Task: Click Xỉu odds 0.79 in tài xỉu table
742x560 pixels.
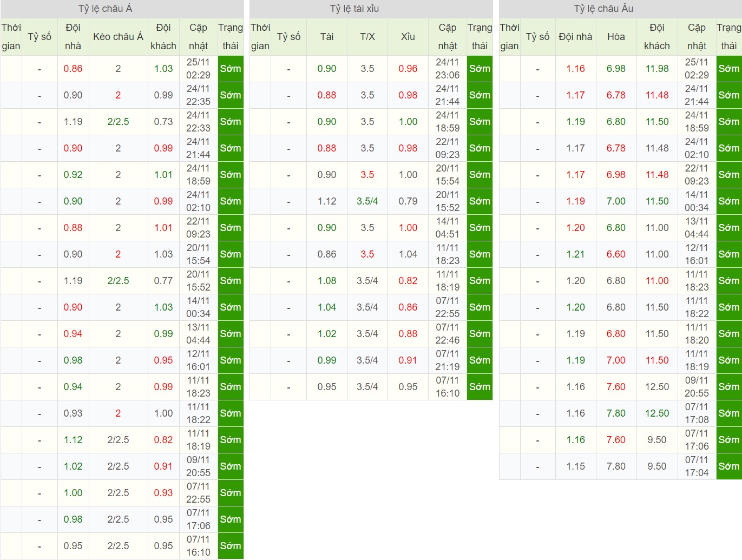Action: [x=408, y=201]
